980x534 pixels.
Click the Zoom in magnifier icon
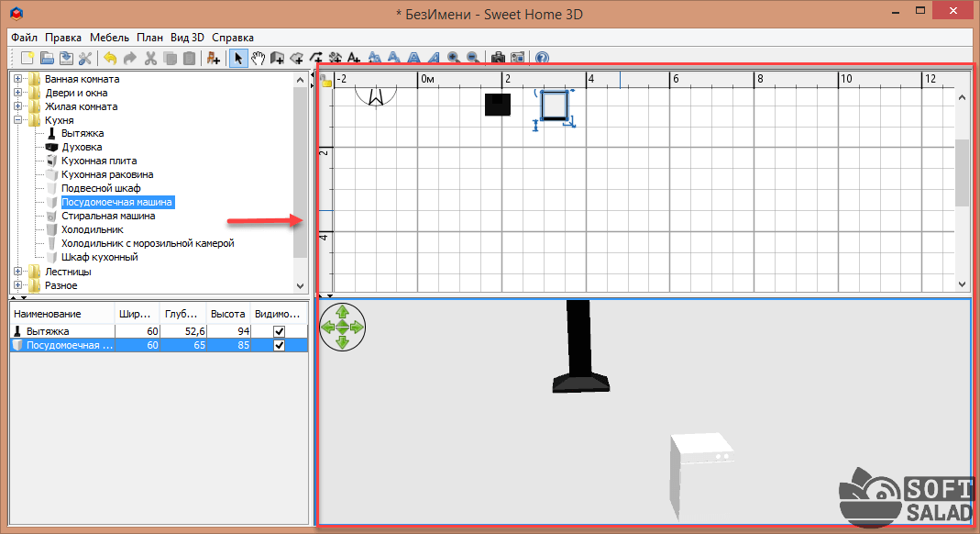coord(453,58)
